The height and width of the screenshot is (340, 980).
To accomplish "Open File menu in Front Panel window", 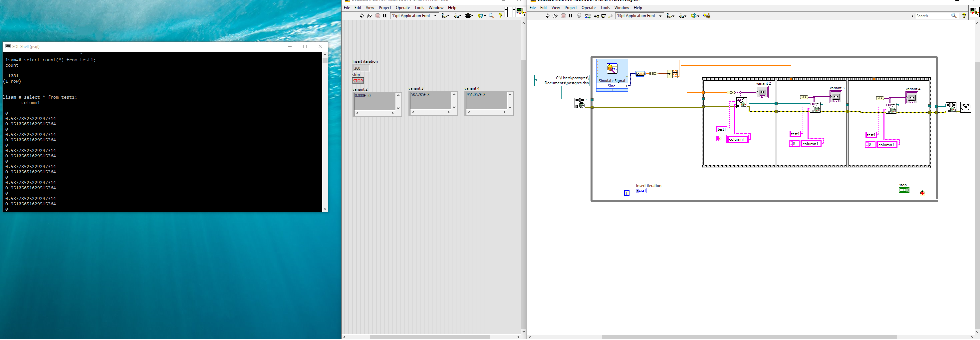I will pyautogui.click(x=347, y=8).
